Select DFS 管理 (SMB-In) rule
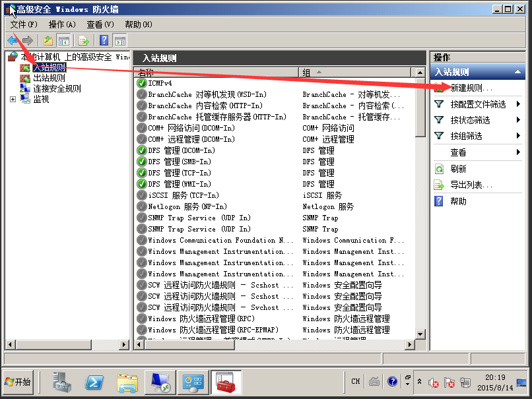The width and height of the screenshot is (532, 399). (x=275, y=162)
